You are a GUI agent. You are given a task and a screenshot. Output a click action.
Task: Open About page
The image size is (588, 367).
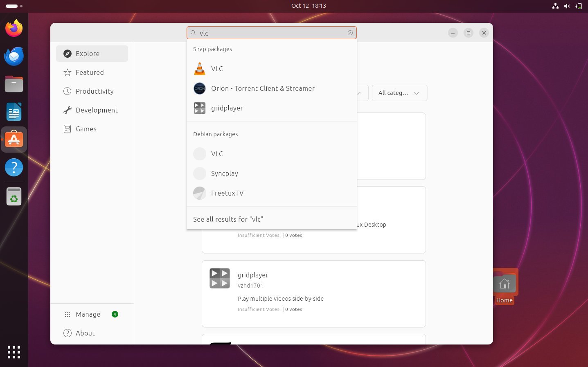[92, 333]
